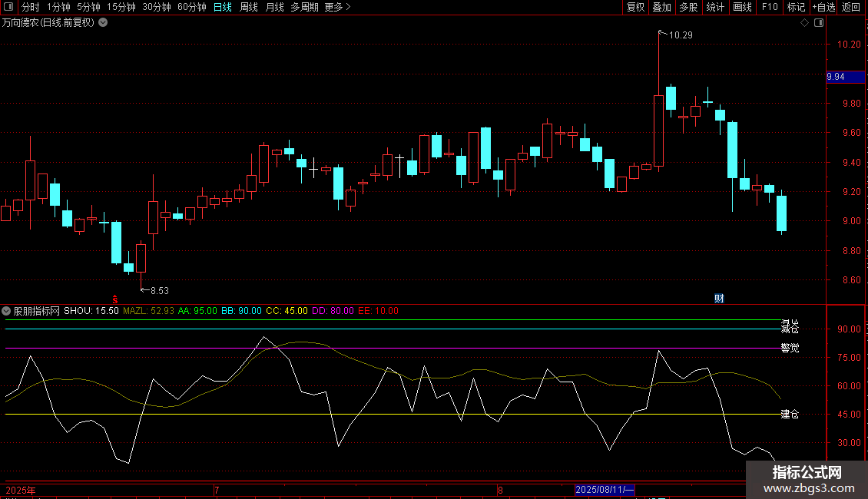Select the 1分钟 period tab
Image resolution: width=868 pixels, height=499 pixels.
[58, 7]
